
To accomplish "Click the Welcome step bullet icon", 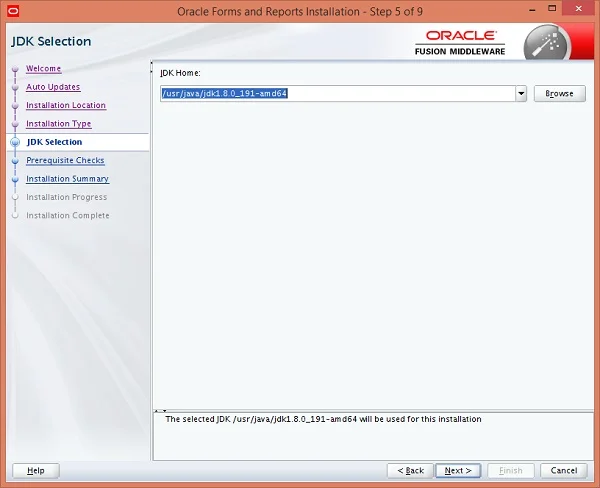I will point(15,69).
